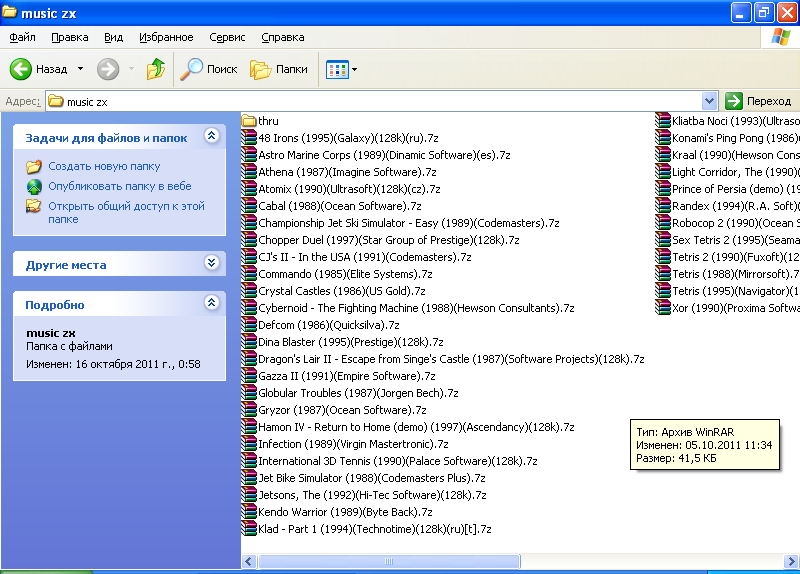Select the 'thru' folder icon
This screenshot has height=574, width=800.
click(250, 121)
